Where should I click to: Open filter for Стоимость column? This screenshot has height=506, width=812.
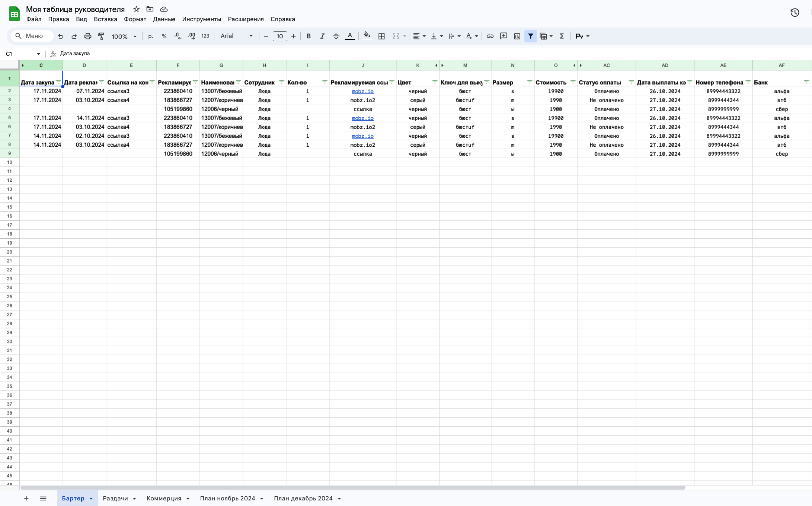click(573, 82)
